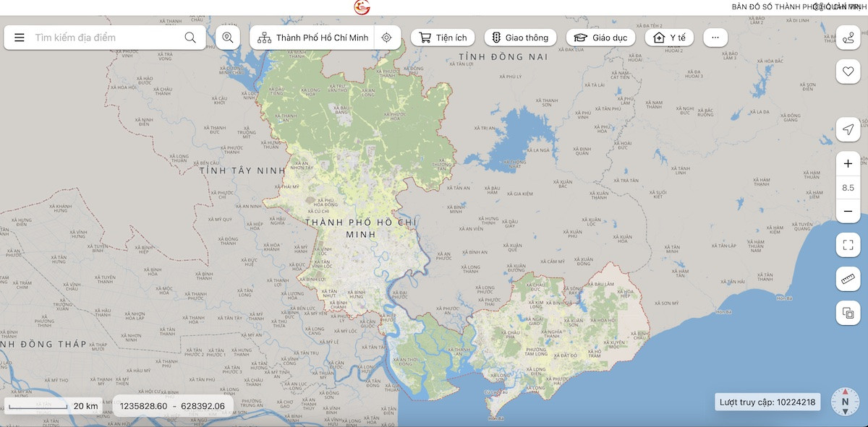Reset map orientation with the compass
This screenshot has width=868, height=427.
[844, 402]
